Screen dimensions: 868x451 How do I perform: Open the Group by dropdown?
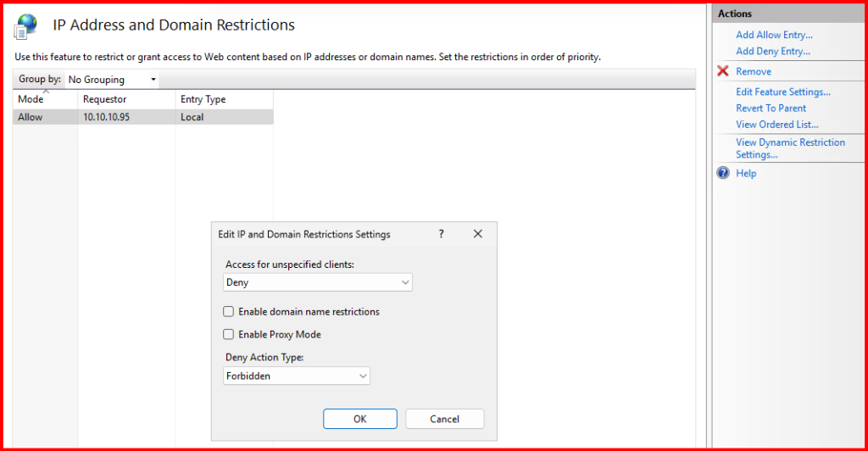(x=112, y=80)
